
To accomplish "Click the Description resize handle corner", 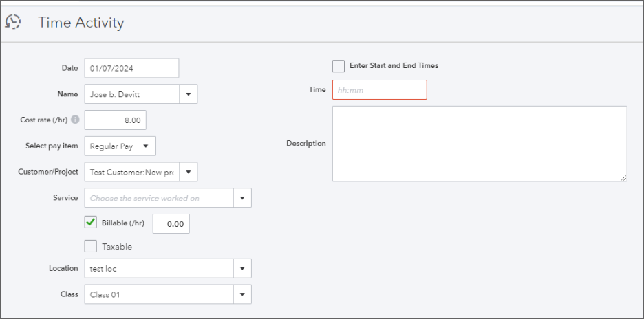I will (623, 178).
